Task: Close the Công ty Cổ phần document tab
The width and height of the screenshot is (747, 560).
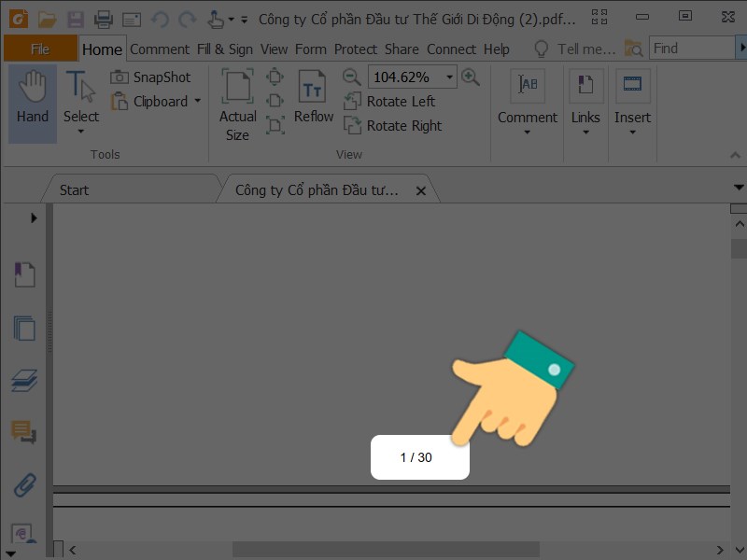Action: pos(421,191)
